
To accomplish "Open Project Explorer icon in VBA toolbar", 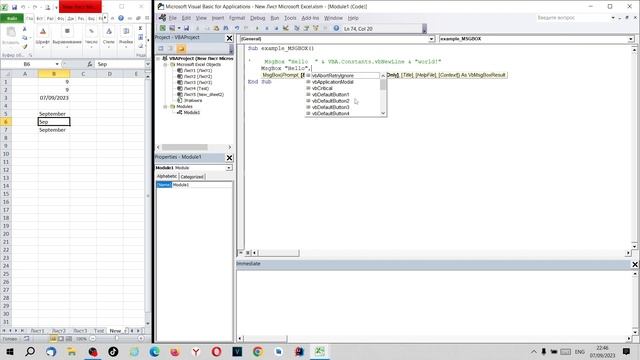I will tap(297, 28).
